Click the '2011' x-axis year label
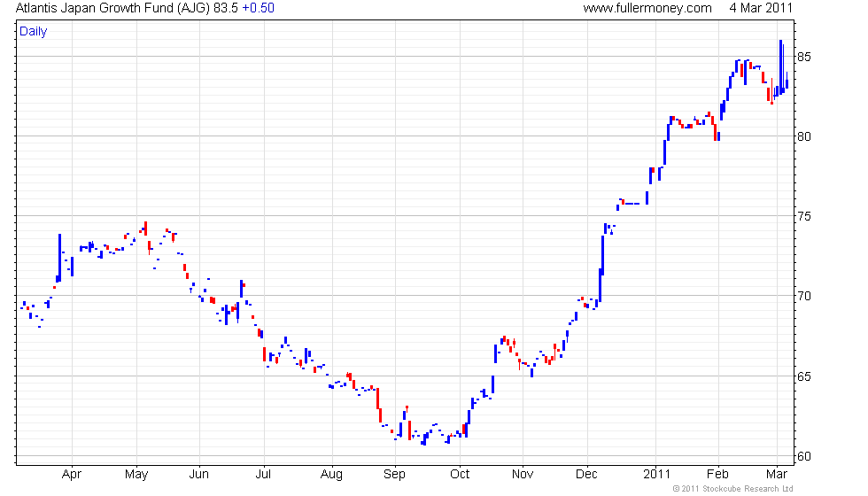Image resolution: width=868 pixels, height=496 pixels. [x=656, y=475]
